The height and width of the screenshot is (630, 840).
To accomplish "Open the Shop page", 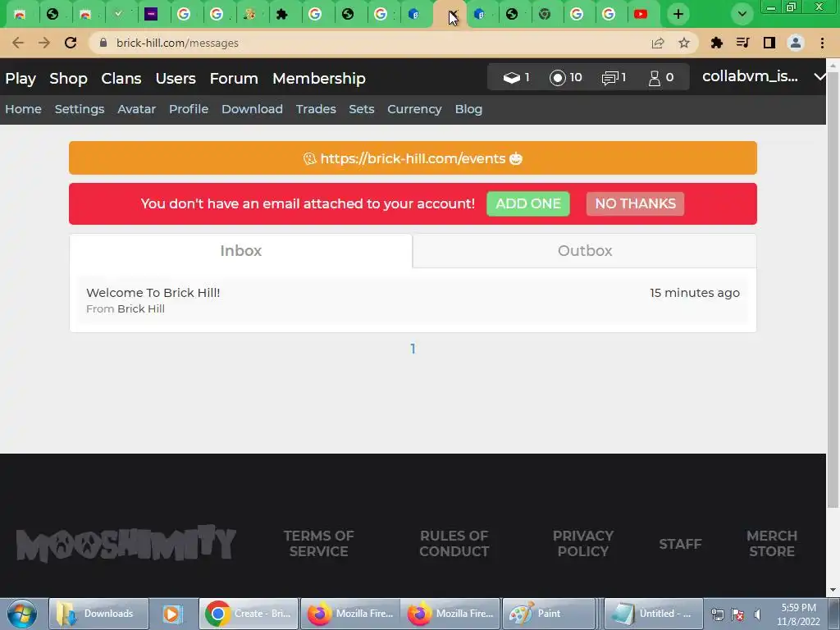I will [x=68, y=79].
